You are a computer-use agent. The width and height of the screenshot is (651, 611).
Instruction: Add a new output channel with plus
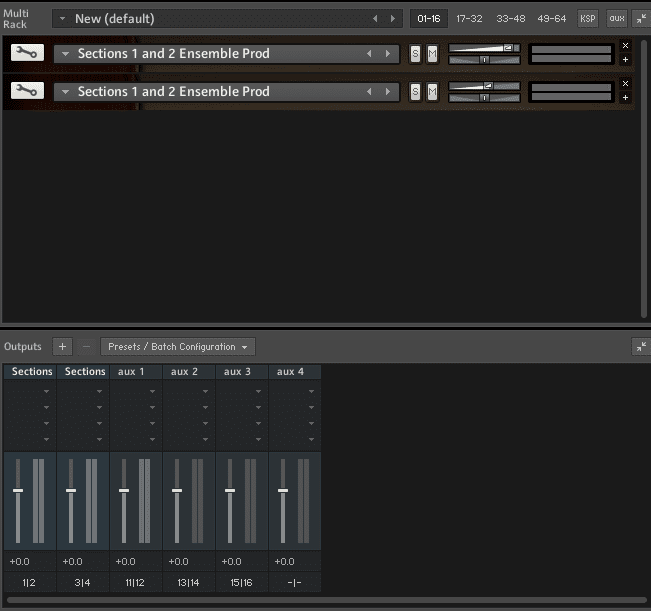click(x=62, y=347)
